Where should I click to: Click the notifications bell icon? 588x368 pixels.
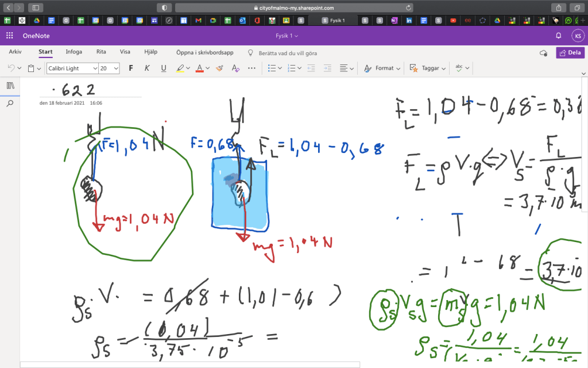(x=558, y=36)
